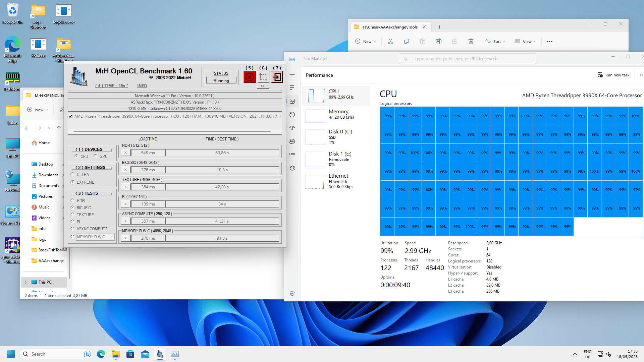Open Task Manager's Performance page icon
The height and width of the screenshot is (362, 644).
pyautogui.click(x=292, y=101)
